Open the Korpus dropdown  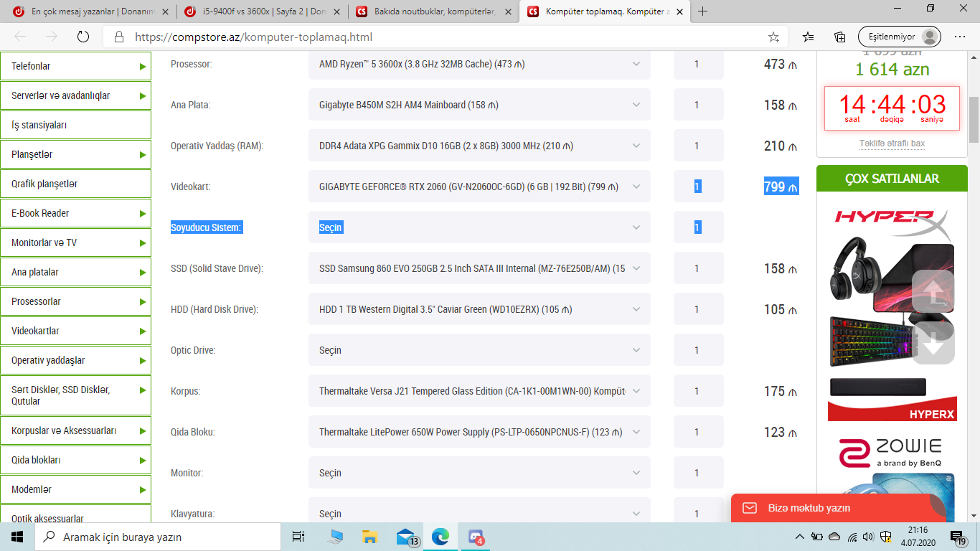(479, 391)
